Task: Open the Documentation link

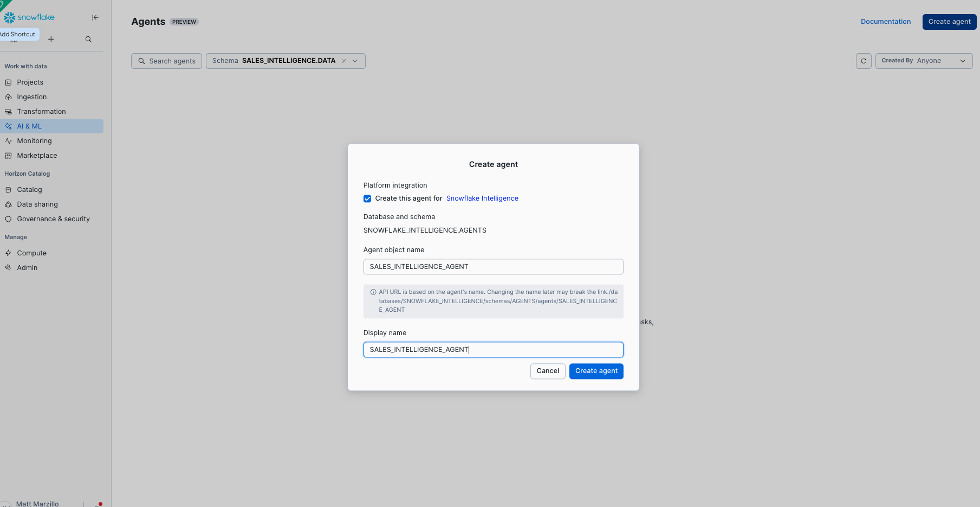Action: pos(886,22)
